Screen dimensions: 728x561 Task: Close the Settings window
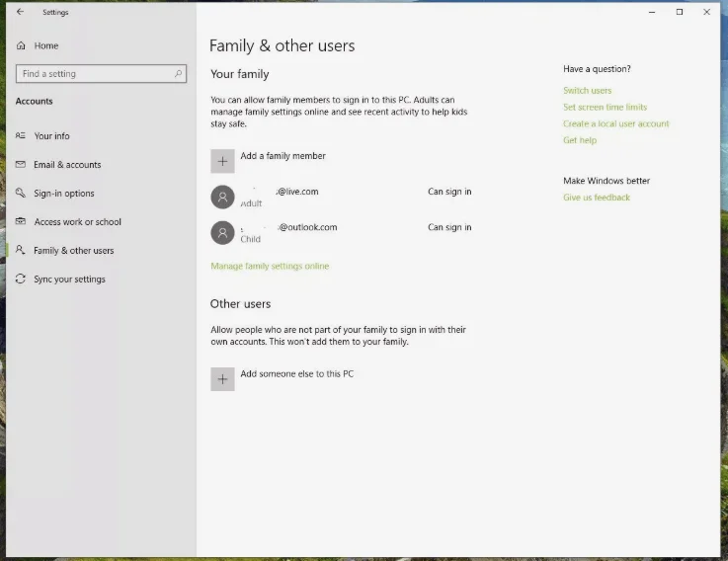pos(706,12)
